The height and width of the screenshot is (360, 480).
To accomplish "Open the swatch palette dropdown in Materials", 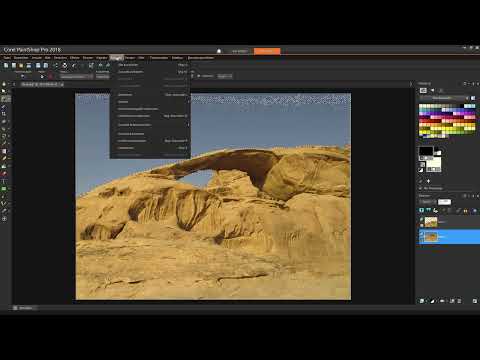I will pyautogui.click(x=444, y=98).
